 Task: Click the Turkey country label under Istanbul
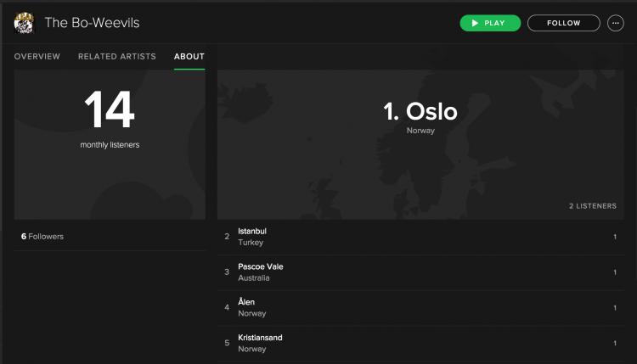[251, 243]
